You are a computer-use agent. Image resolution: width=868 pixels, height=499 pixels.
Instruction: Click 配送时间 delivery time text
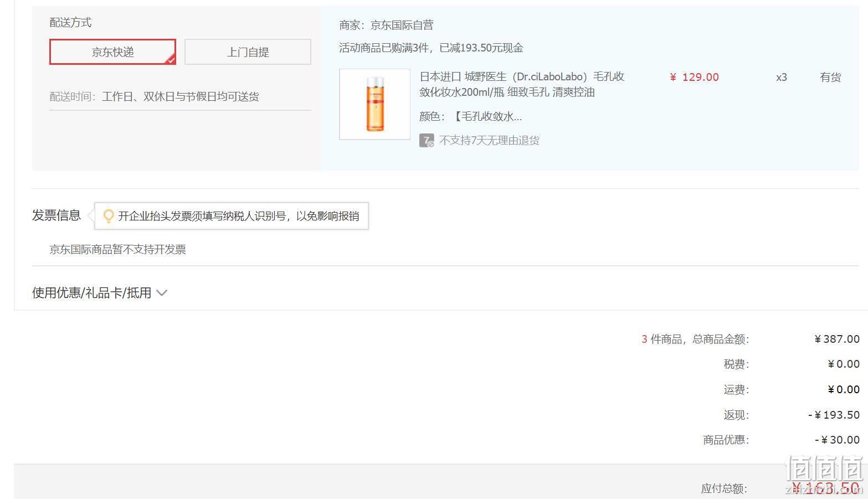coord(154,96)
